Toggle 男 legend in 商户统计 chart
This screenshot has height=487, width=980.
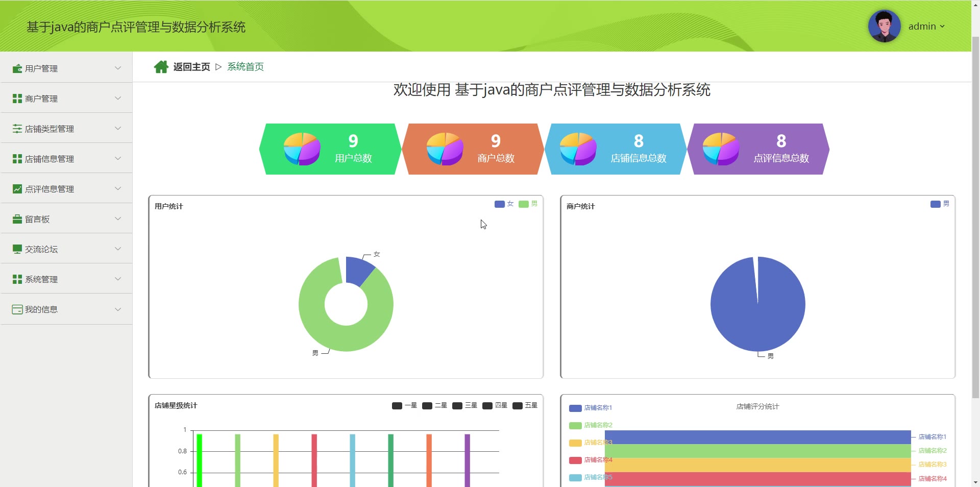(x=940, y=204)
